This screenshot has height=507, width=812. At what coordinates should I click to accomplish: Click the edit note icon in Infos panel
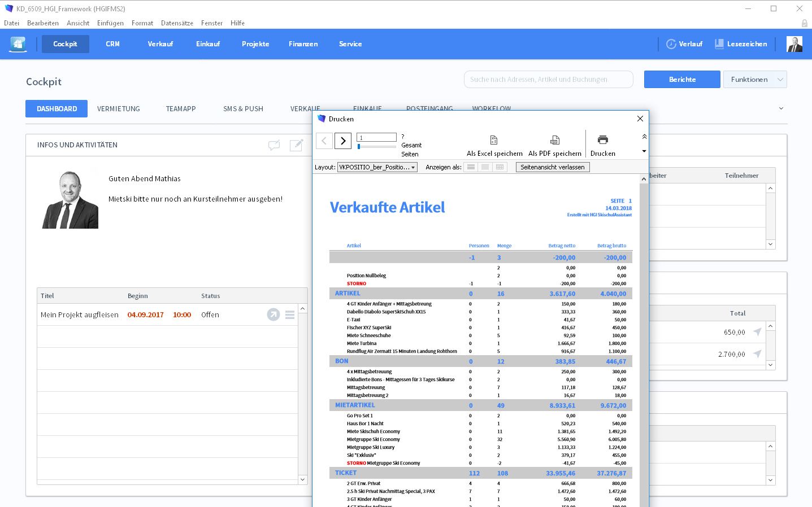[296, 146]
